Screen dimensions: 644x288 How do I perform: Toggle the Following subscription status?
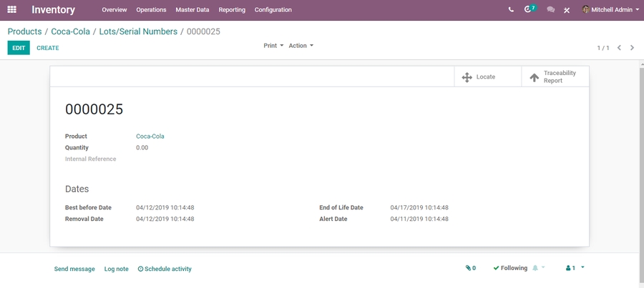click(x=509, y=268)
